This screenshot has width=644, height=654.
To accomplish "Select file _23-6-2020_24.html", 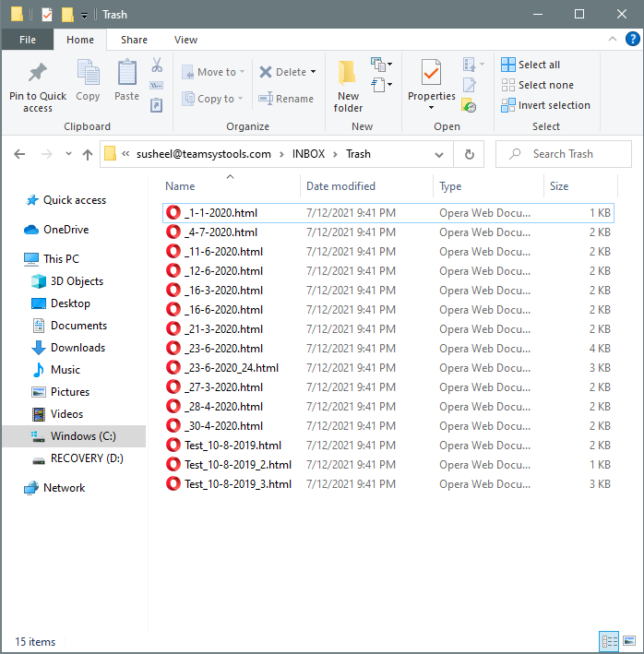I will (388, 368).
